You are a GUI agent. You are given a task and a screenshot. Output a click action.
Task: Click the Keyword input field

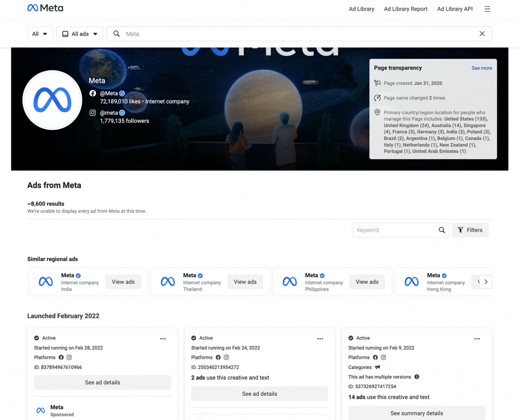click(394, 230)
